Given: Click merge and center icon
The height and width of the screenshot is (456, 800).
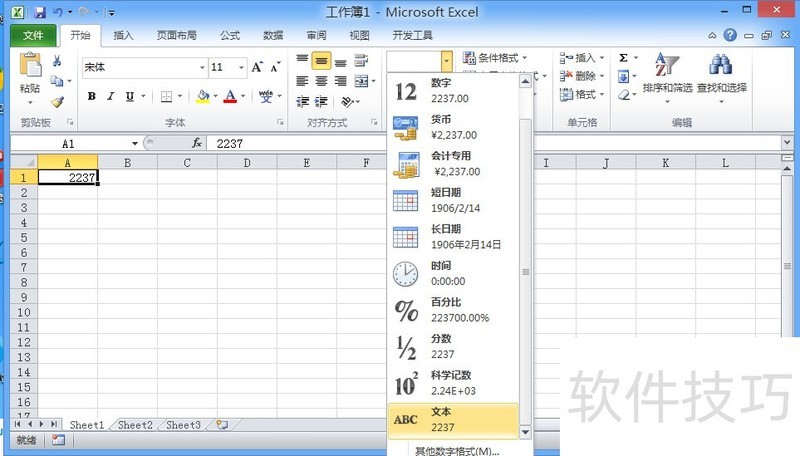Looking at the screenshot, I should click(361, 81).
